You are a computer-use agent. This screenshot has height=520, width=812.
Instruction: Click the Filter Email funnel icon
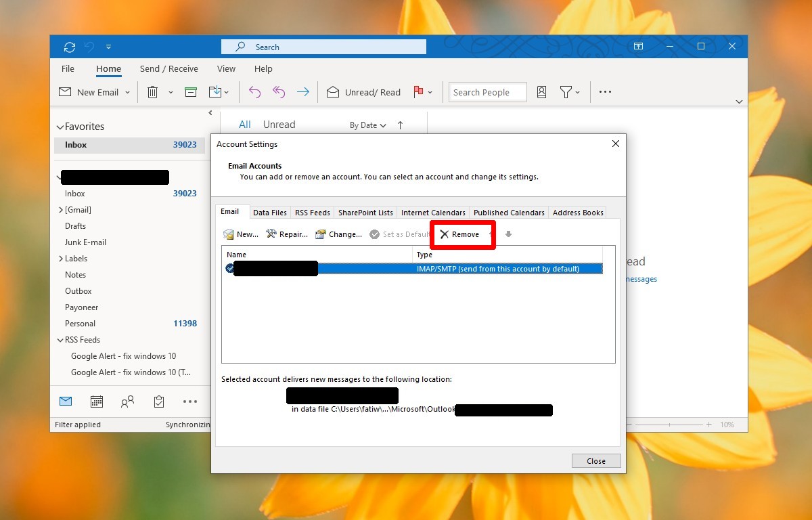click(566, 92)
